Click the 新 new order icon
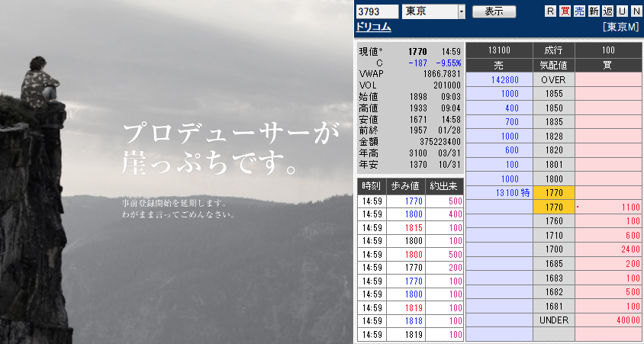This screenshot has height=344, width=644. pyautogui.click(x=594, y=11)
